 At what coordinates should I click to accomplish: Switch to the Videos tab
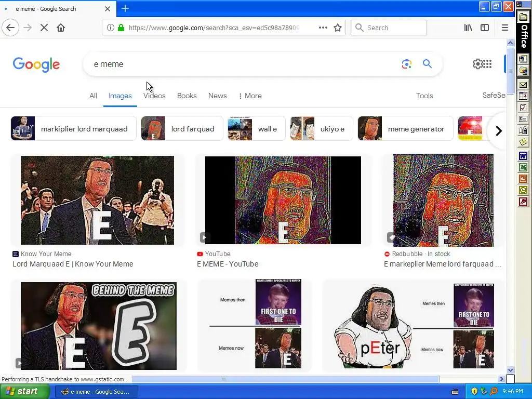154,96
